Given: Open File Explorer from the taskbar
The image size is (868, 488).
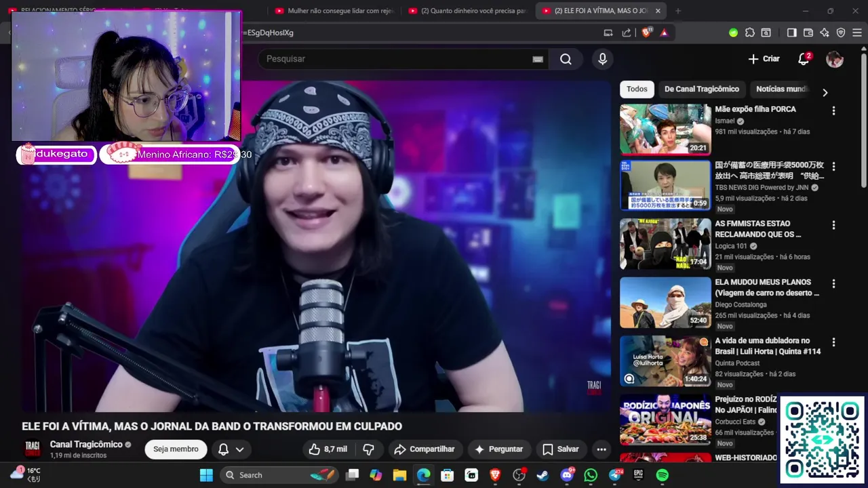Looking at the screenshot, I should click(x=399, y=475).
